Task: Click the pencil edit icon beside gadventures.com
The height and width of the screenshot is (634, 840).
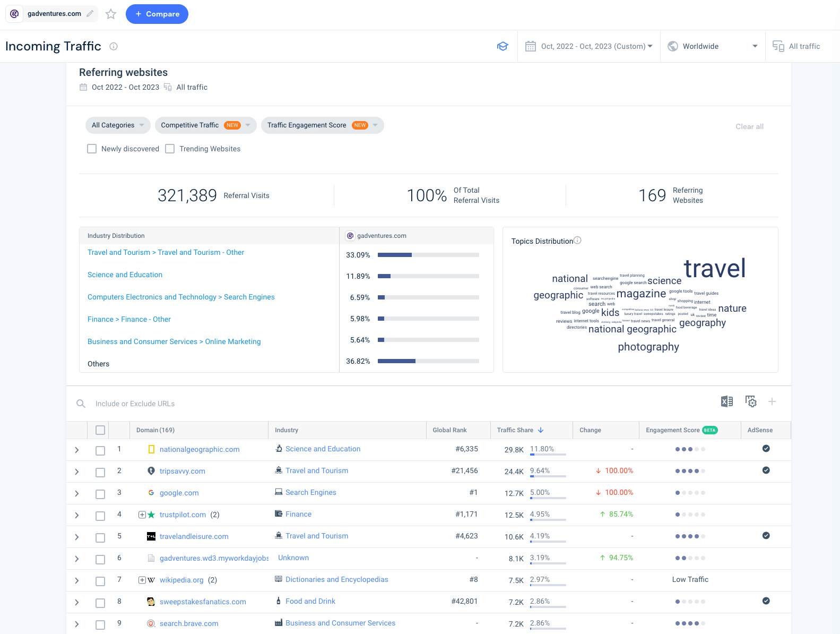Action: click(x=90, y=14)
